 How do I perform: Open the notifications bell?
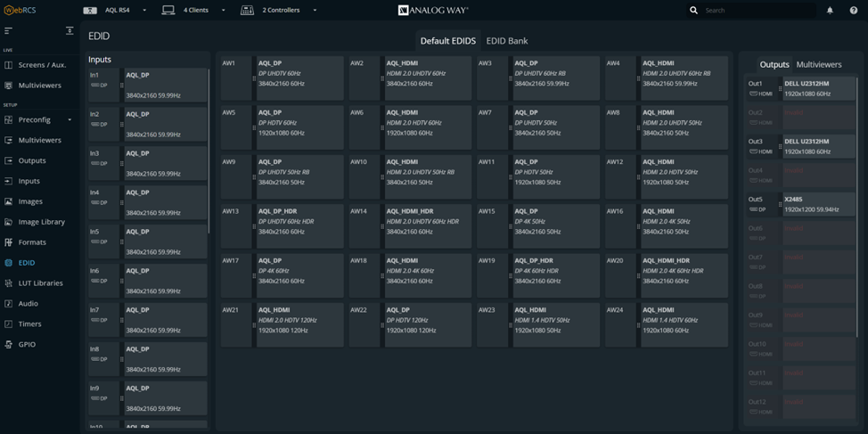pyautogui.click(x=830, y=11)
